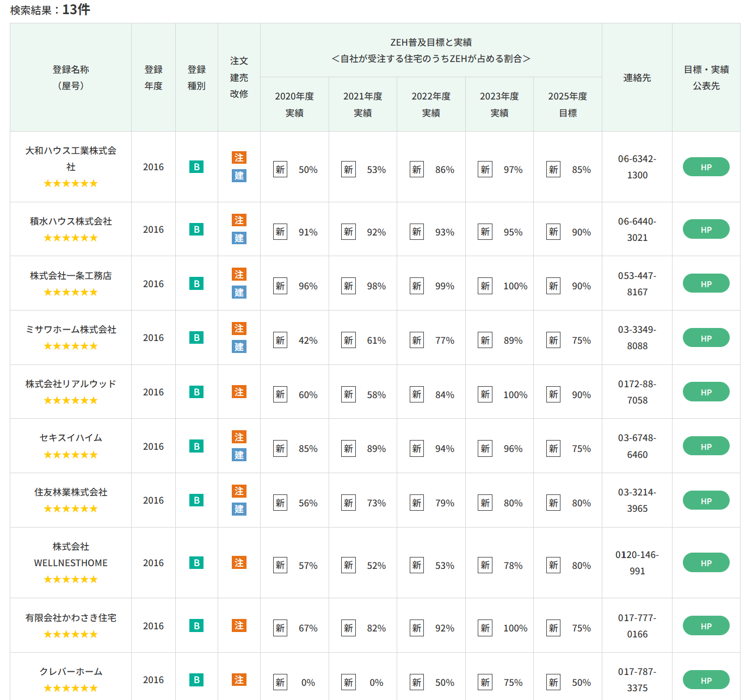Open HP link for 大和ハウス工業株式会社

[706, 167]
